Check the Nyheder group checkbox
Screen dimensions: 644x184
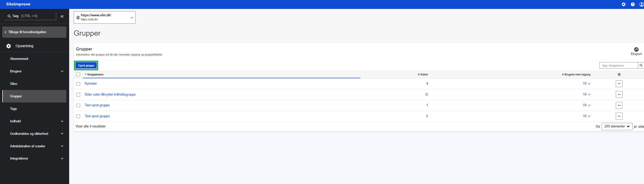pyautogui.click(x=78, y=84)
